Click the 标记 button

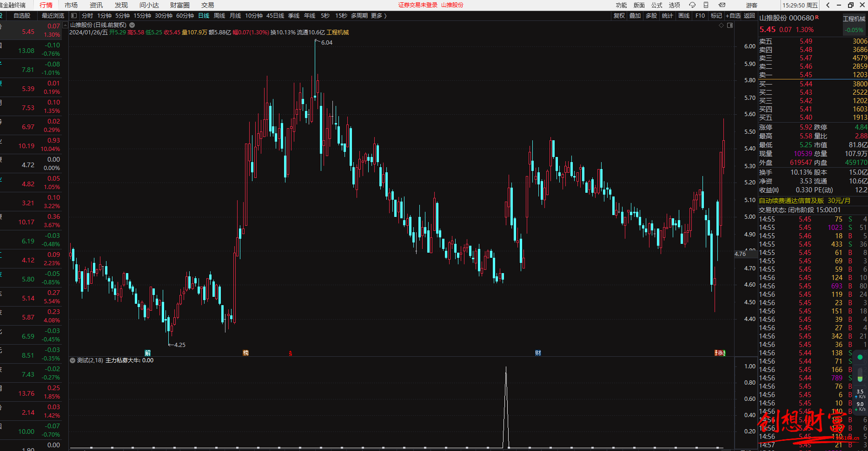click(x=716, y=16)
